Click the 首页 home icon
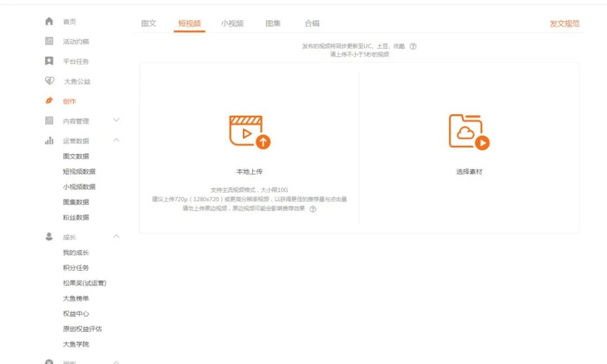The width and height of the screenshot is (607, 364). point(49,21)
